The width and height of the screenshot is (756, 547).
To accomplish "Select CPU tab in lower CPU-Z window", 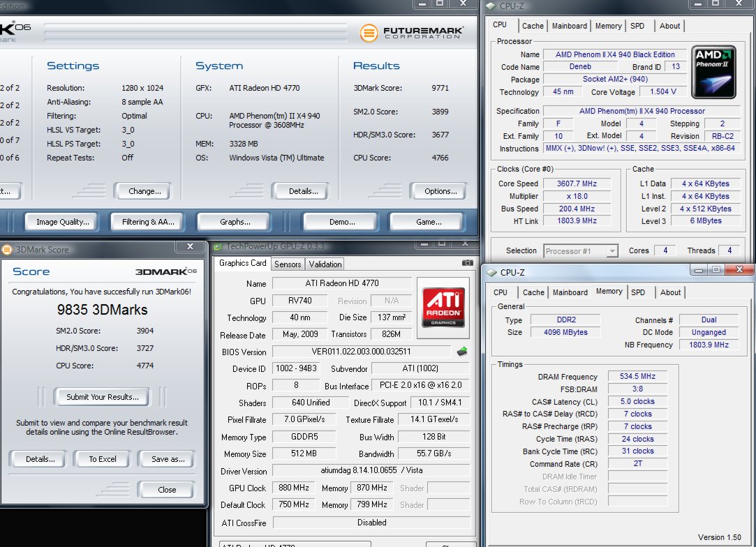I will click(x=500, y=292).
